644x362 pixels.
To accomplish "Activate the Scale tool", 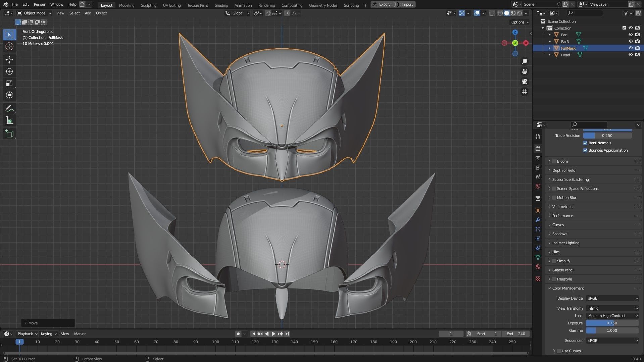I will click(9, 83).
